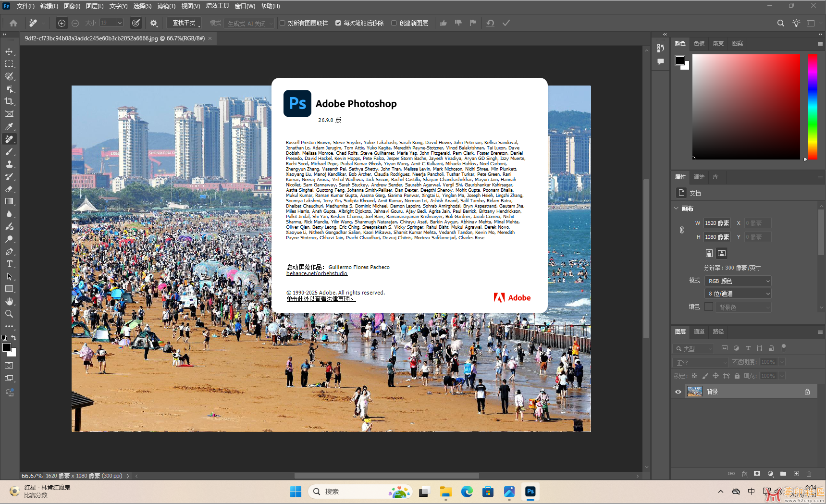This screenshot has height=504, width=826.
Task: Toggle canvas width-height link icon
Action: pos(682,230)
